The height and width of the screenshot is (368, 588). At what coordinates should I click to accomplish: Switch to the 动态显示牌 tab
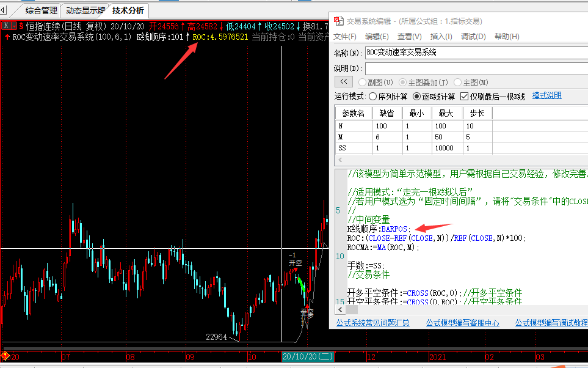[x=85, y=10]
